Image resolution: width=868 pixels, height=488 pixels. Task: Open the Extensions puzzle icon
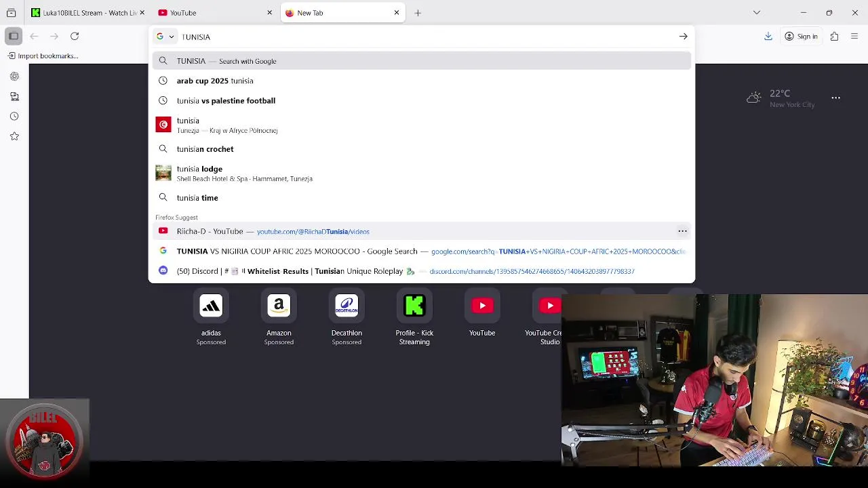(x=834, y=37)
